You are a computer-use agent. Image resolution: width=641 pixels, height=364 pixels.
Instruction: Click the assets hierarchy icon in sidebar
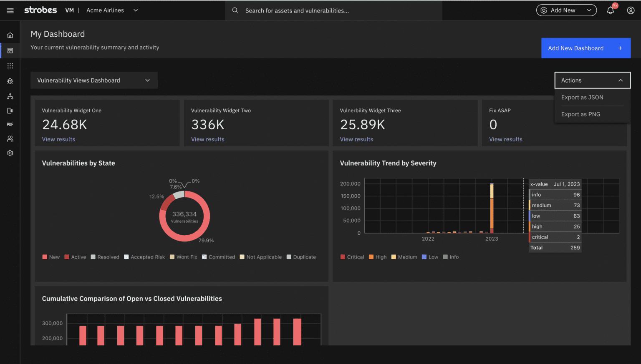[x=10, y=96]
